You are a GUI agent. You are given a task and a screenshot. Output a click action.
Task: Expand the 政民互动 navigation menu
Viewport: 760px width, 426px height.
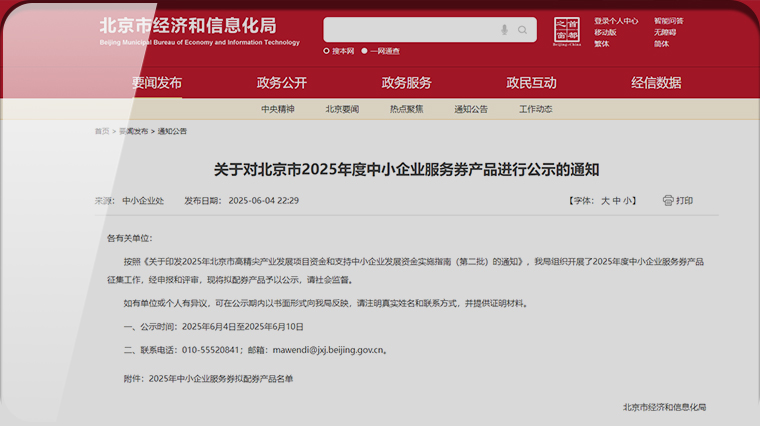[x=531, y=83]
